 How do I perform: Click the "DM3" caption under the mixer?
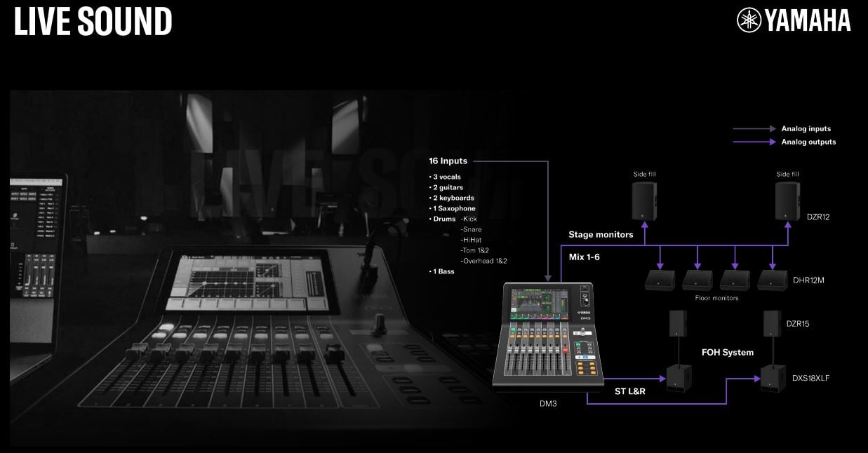[x=548, y=403]
